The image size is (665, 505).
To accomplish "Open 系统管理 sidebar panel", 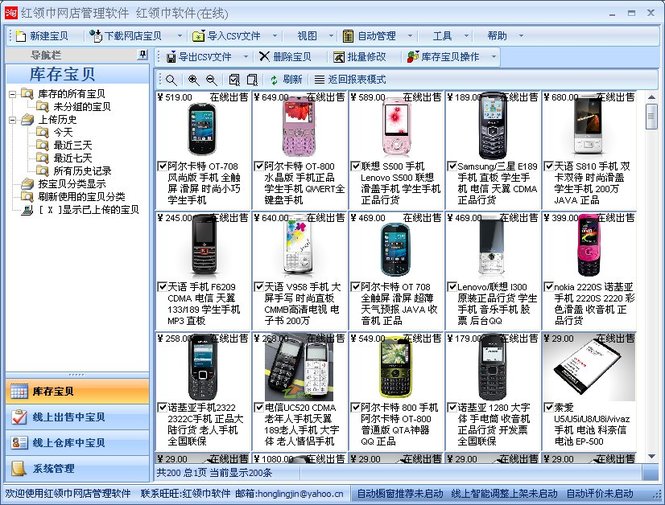I will coord(76,468).
